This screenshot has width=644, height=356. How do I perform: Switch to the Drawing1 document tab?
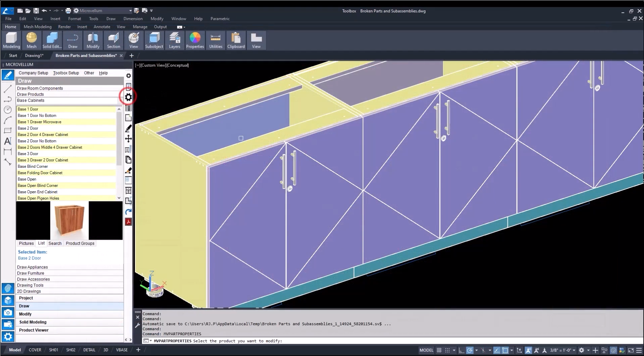click(x=34, y=55)
